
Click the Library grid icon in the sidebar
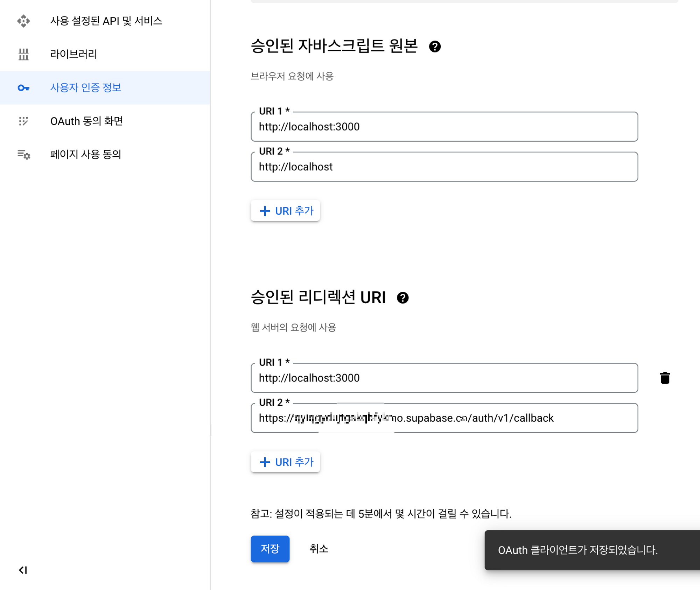pyautogui.click(x=23, y=54)
